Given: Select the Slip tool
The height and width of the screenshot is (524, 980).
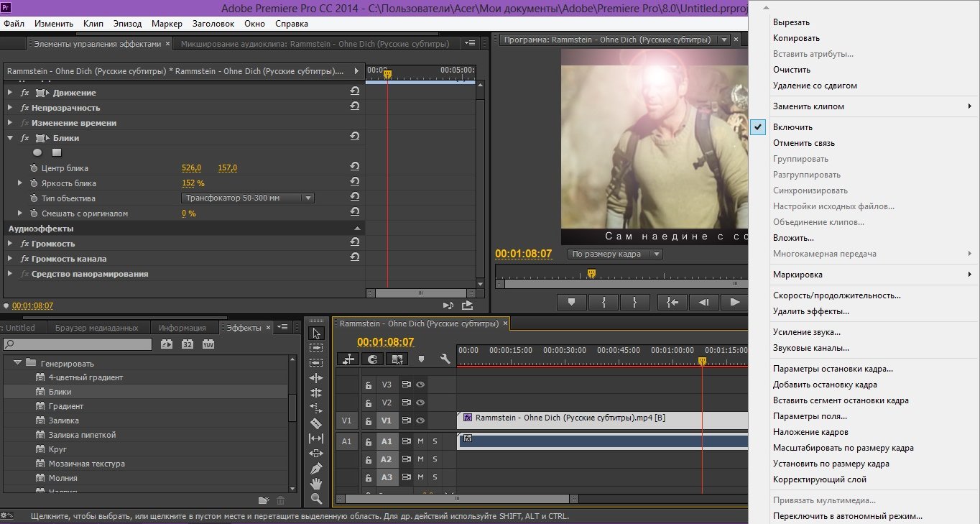Looking at the screenshot, I should click(316, 438).
